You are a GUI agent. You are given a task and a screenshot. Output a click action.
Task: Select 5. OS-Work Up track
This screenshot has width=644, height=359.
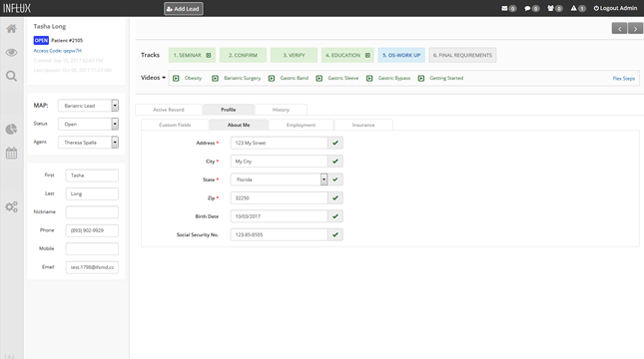(401, 55)
